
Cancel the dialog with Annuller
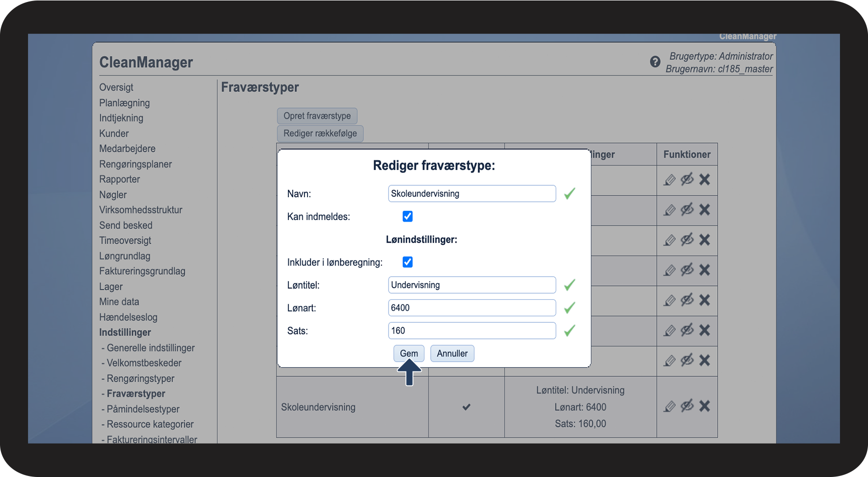(452, 354)
